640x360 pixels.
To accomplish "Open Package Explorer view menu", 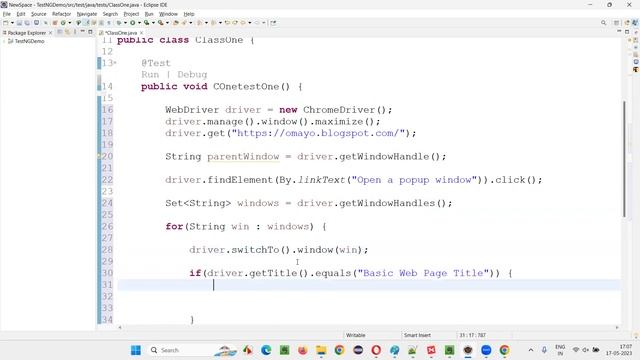I will (x=75, y=32).
